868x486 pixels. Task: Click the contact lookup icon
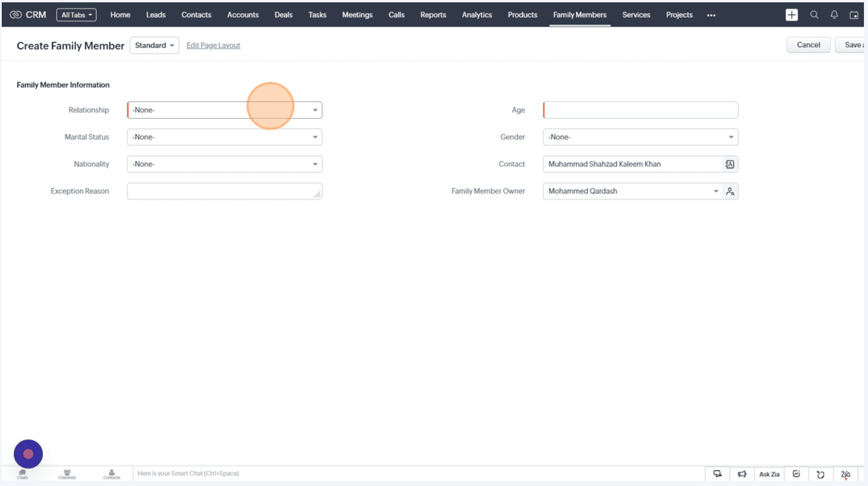pos(730,164)
